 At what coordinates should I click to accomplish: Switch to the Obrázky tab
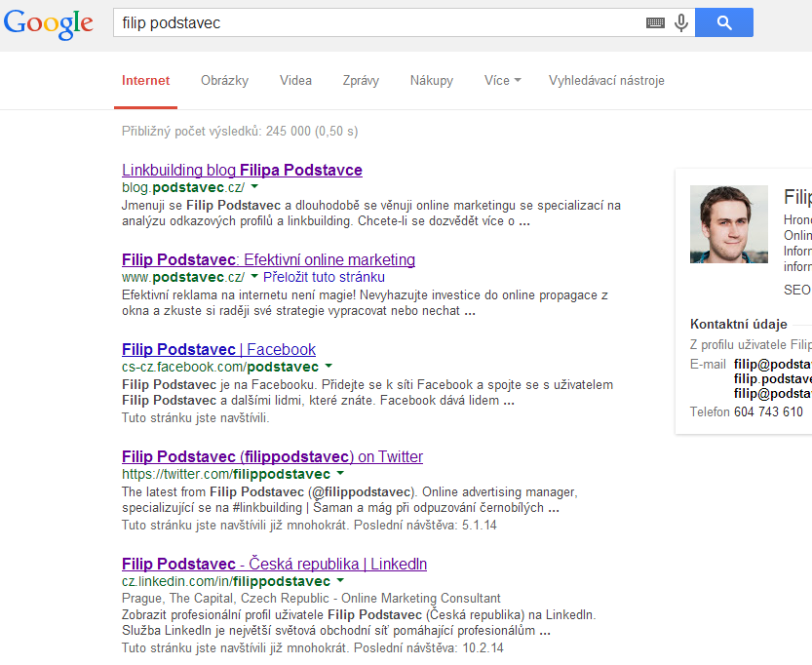coord(225,80)
